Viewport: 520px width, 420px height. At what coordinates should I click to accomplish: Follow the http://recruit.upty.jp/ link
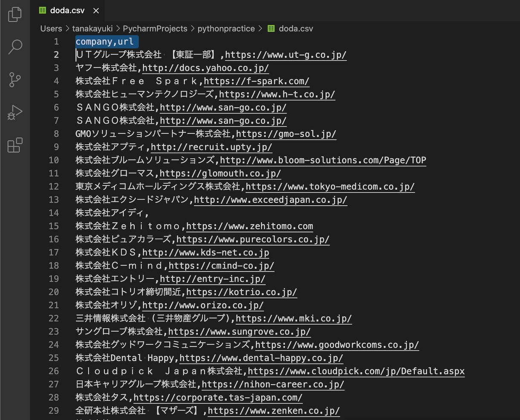(x=211, y=147)
